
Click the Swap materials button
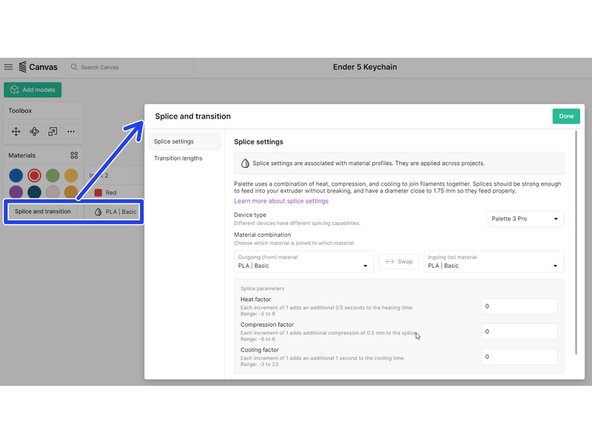pyautogui.click(x=399, y=261)
